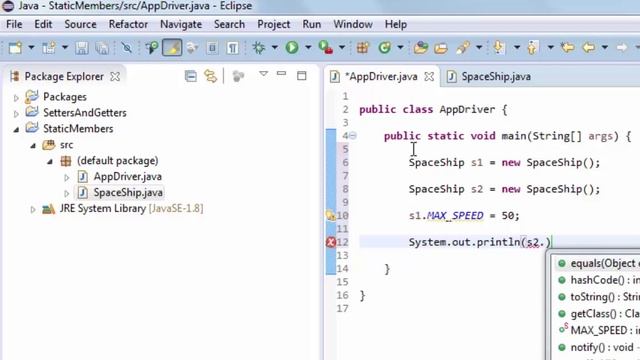
Task: Click the warning quick-fix marker on line 10
Action: [331, 216]
